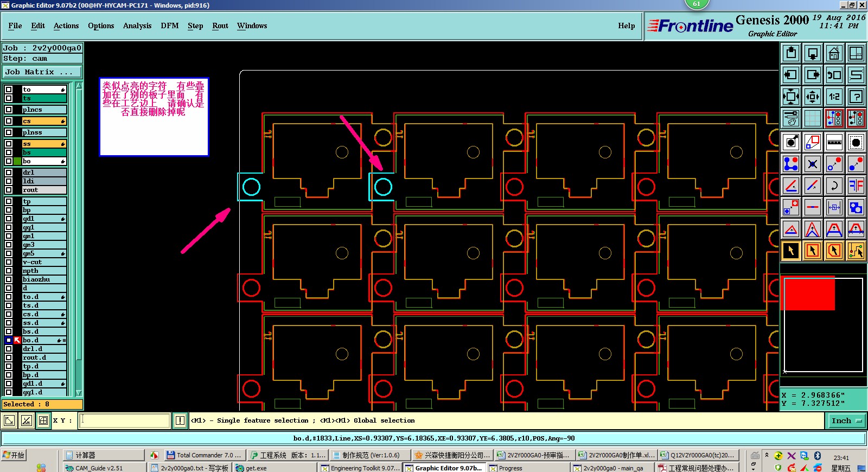868x472 pixels.
Task: Toggle the 'drl' layer checkbox
Action: pyautogui.click(x=9, y=173)
